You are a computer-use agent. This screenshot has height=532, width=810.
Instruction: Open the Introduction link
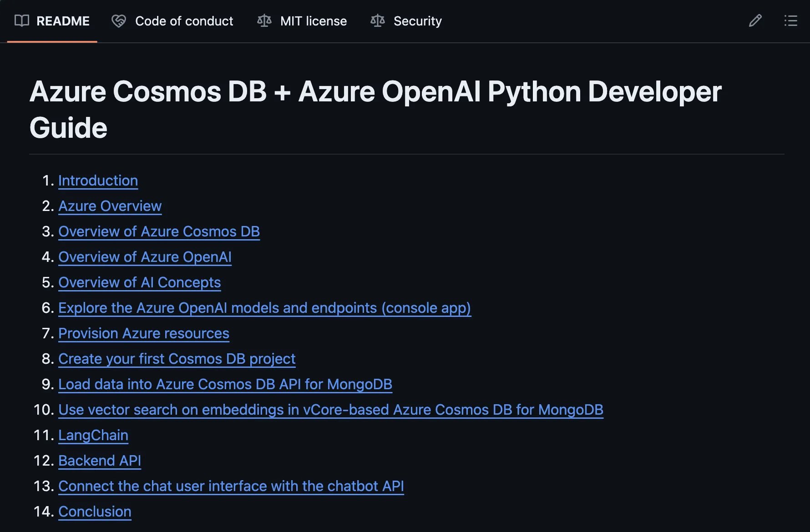point(98,181)
